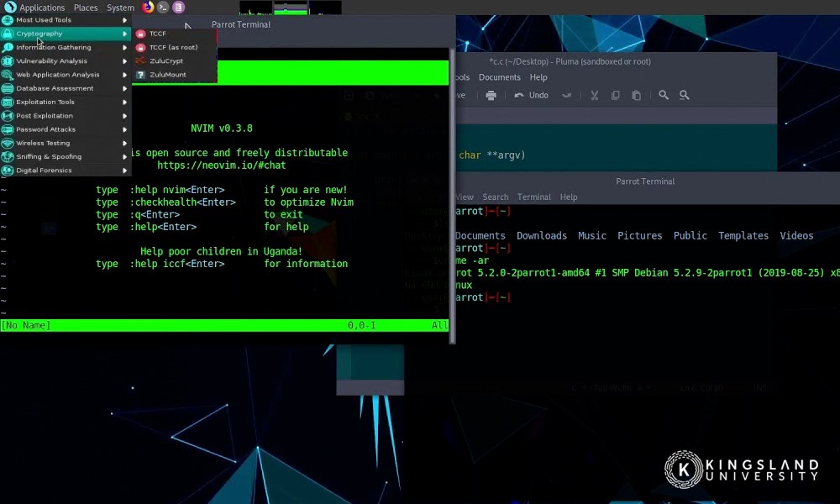This screenshot has height=504, width=840.
Task: Collapse the Cryptography submenu arrow
Action: click(125, 34)
